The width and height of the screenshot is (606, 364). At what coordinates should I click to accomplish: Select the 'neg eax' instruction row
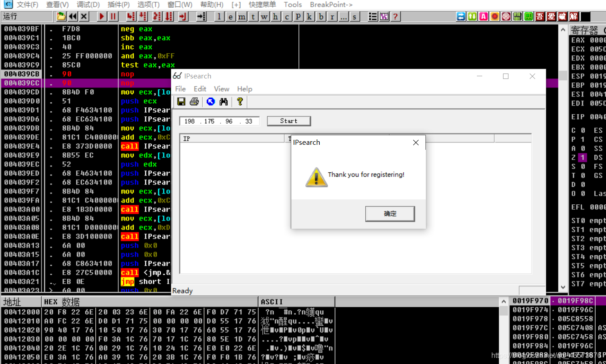[136, 29]
